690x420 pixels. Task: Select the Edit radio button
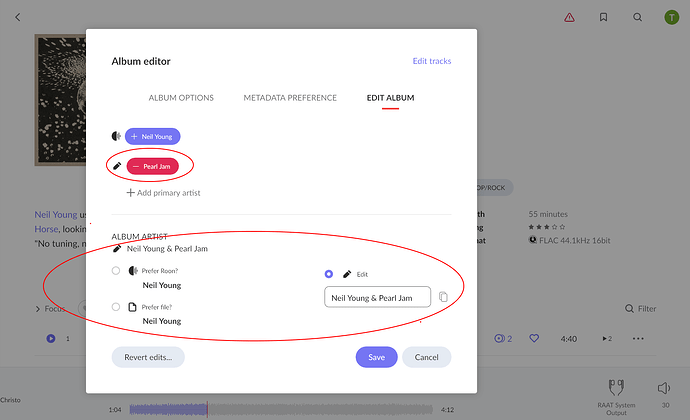click(329, 274)
